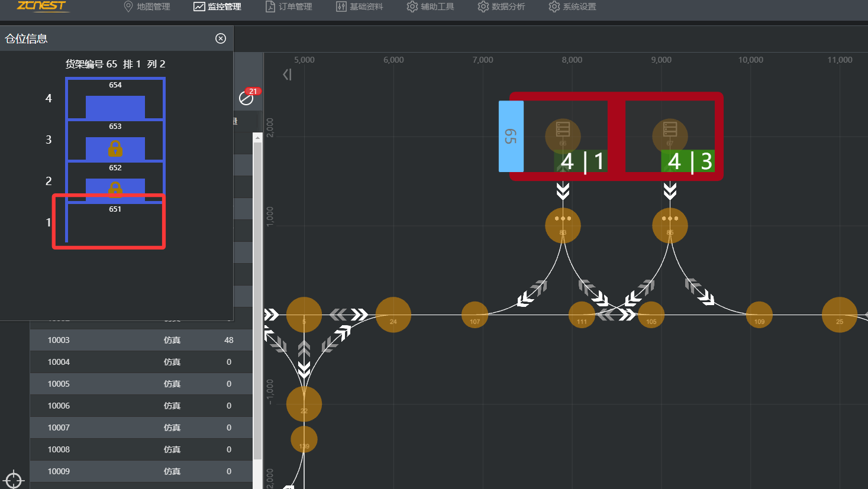Select row 10008 in the list
This screenshot has width=868, height=489.
(141, 449)
